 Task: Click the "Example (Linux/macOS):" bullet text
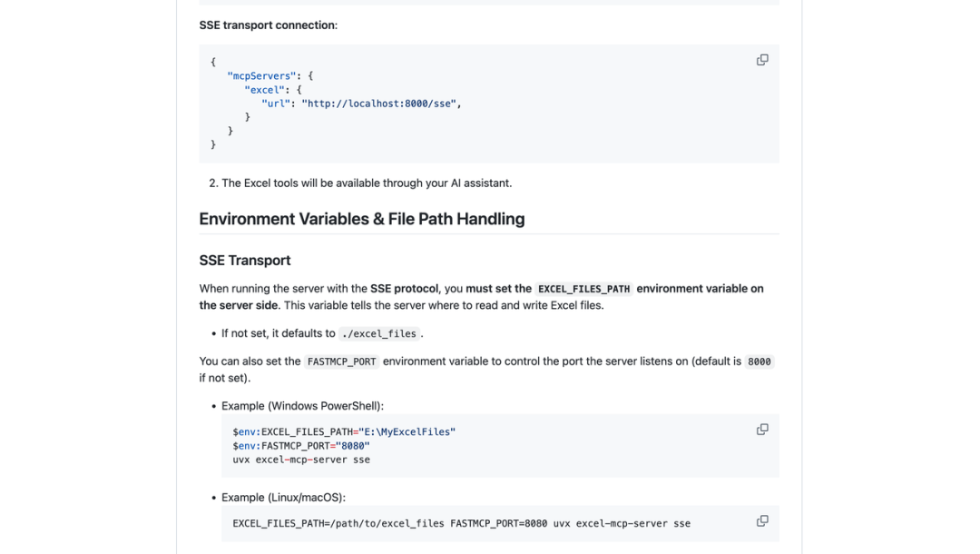click(x=283, y=498)
